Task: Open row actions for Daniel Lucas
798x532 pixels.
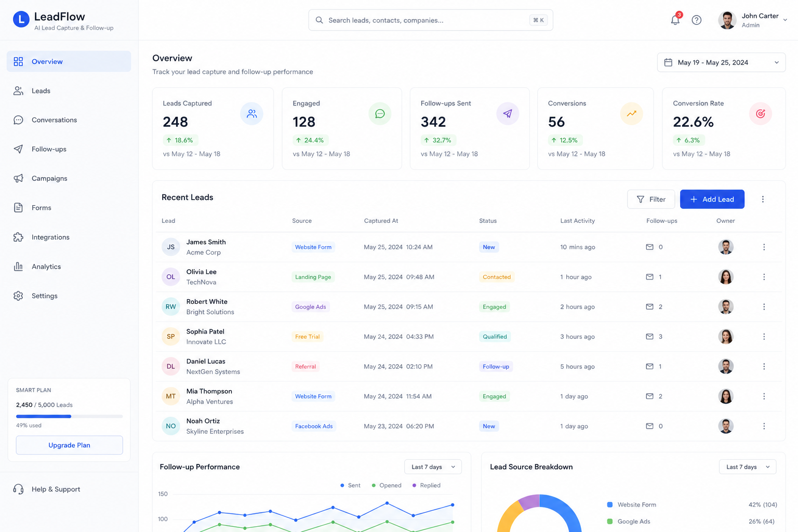Action: point(764,367)
